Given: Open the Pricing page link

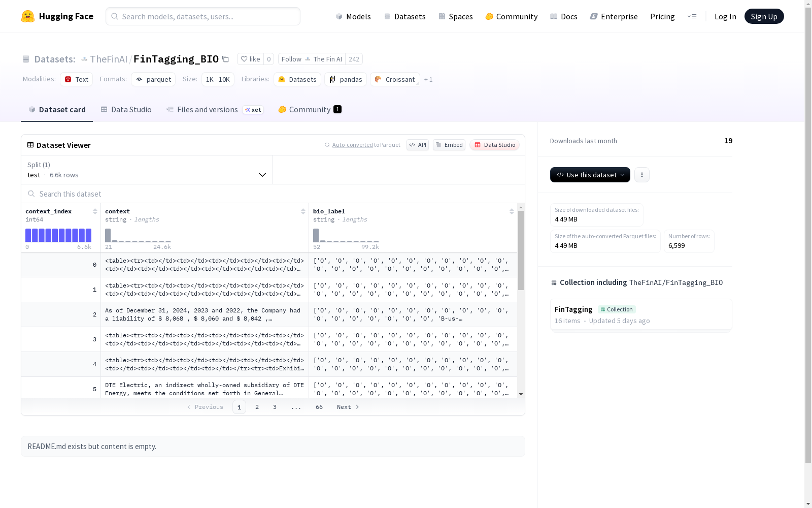Looking at the screenshot, I should 662,17.
